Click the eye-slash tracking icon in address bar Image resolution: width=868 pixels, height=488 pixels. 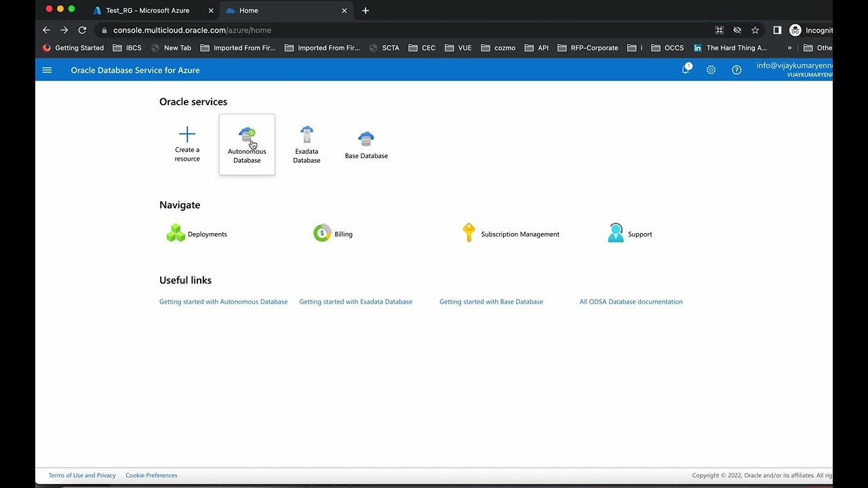[x=737, y=30]
